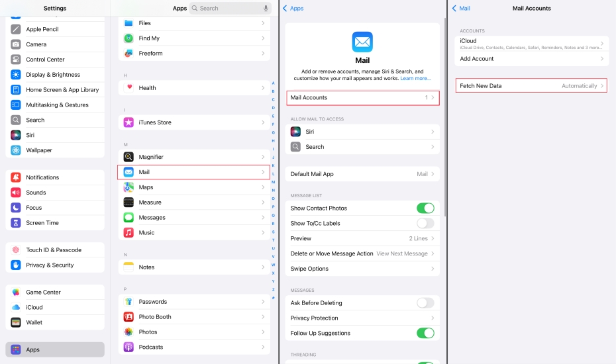Open Measure in the Apps list

tap(194, 203)
